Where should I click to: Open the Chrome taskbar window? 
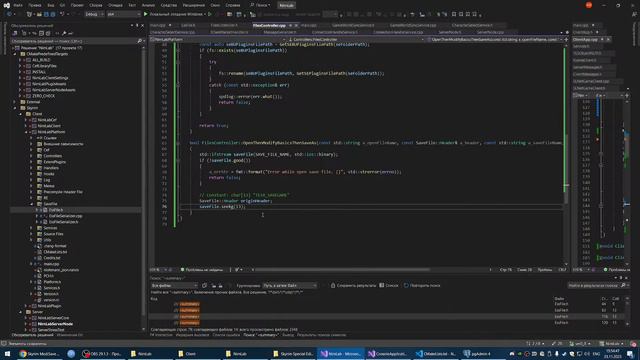click(x=40, y=353)
